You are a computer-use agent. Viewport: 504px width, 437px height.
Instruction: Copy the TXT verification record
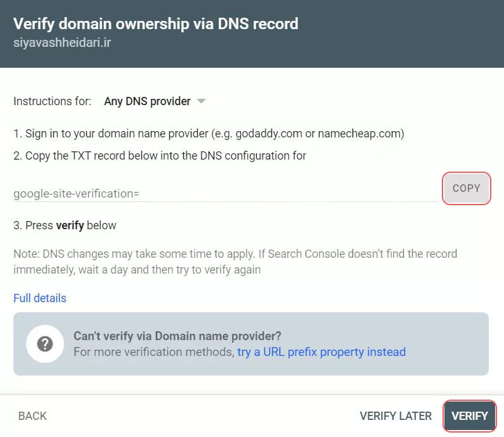467,188
